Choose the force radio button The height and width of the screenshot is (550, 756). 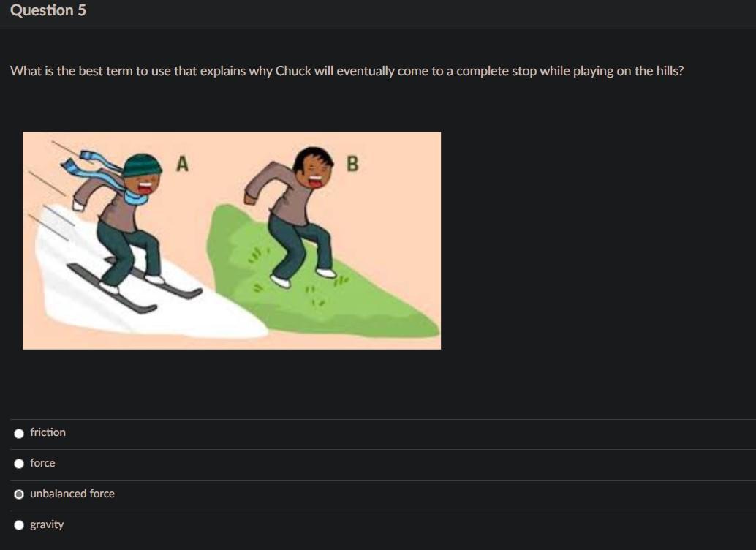(19, 464)
